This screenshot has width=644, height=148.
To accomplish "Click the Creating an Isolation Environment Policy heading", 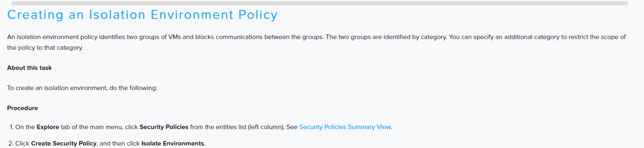I will click(x=142, y=15).
